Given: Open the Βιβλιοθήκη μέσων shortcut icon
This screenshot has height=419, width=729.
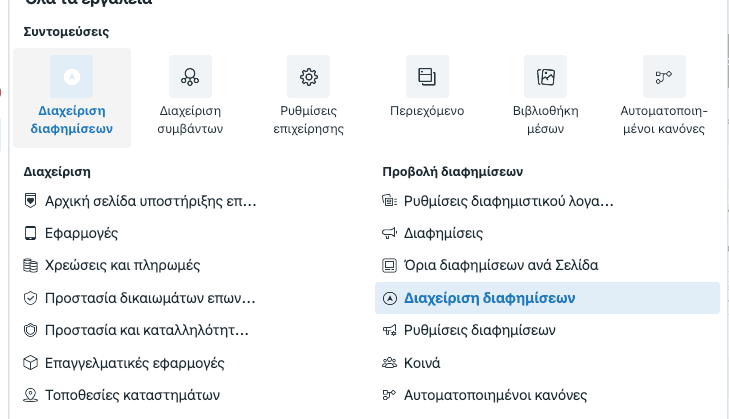Looking at the screenshot, I should [545, 76].
